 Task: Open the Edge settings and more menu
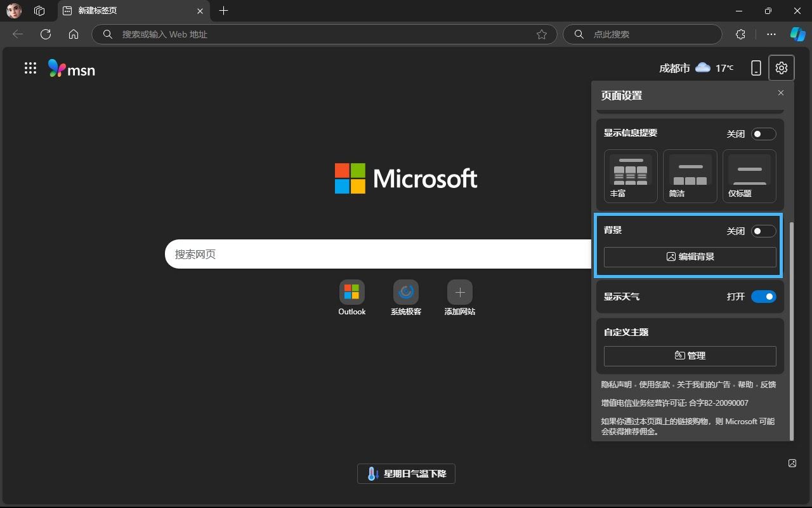tap(771, 34)
